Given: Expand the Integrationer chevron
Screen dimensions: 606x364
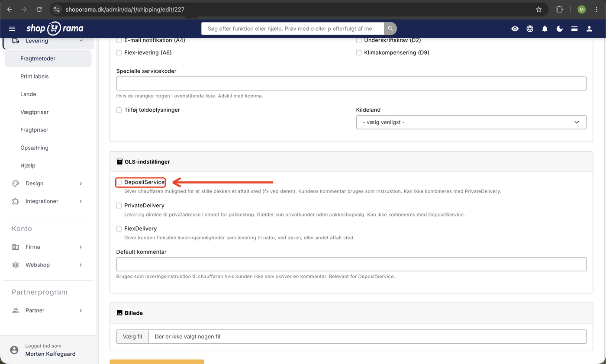Looking at the screenshot, I should tap(81, 201).
